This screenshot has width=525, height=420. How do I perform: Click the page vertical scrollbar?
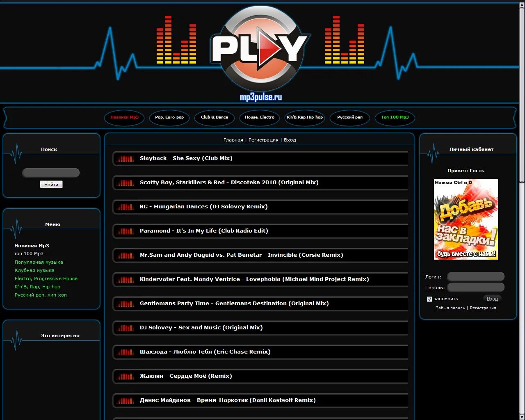(522, 210)
